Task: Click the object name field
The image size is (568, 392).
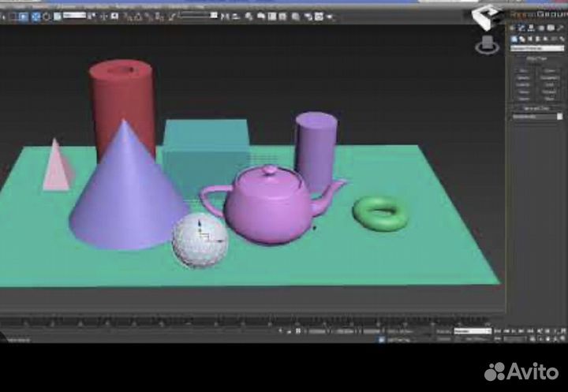Action: (x=534, y=117)
